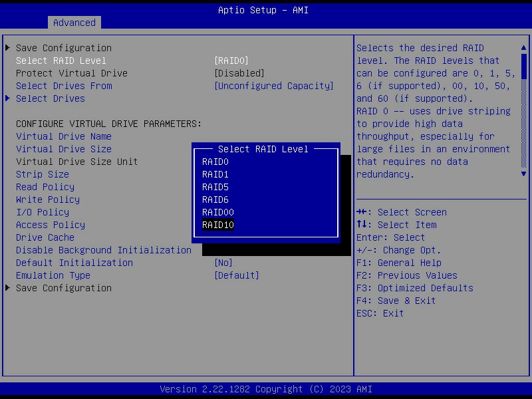Click the arrow beside Select Drives

tap(8, 98)
